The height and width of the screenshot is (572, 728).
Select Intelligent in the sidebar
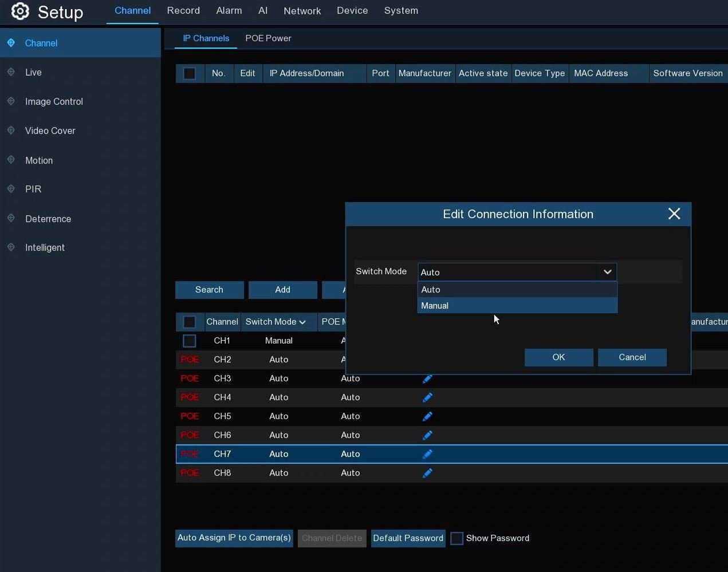tap(44, 247)
